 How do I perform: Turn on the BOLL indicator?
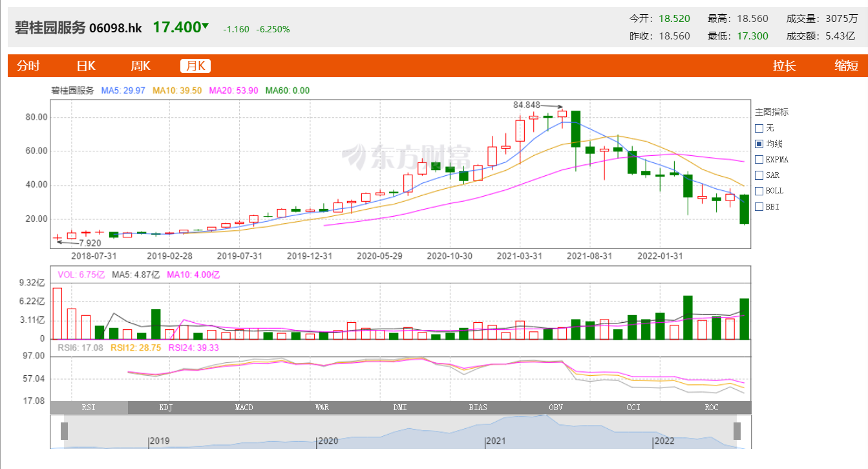[759, 191]
